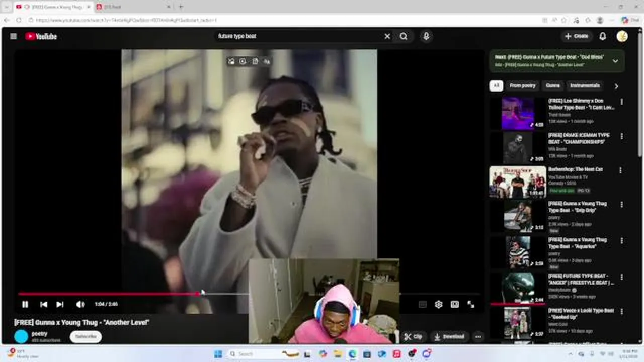Open options for DRAKE ICEMAN beat
The image size is (644, 362).
click(622, 136)
